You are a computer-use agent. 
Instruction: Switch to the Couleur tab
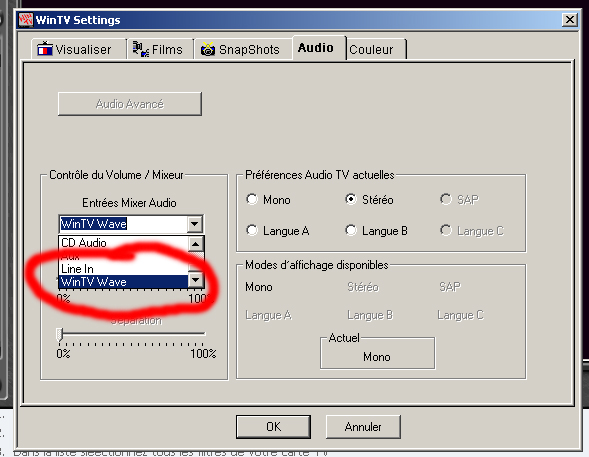pos(376,49)
